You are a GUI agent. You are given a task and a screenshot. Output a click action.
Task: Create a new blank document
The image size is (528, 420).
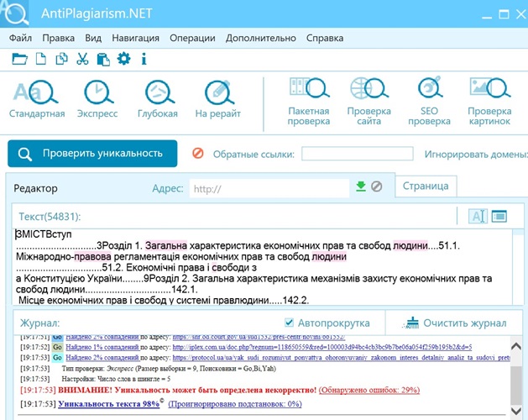pos(41,59)
